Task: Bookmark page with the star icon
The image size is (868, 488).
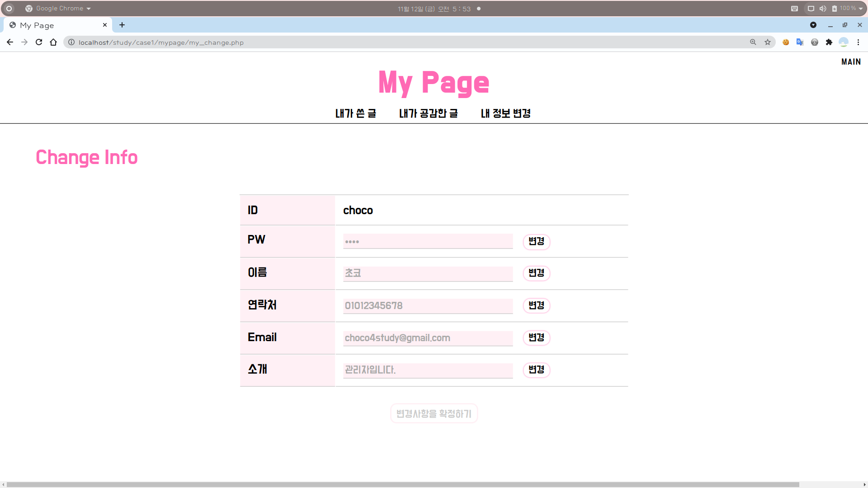Action: click(x=768, y=42)
